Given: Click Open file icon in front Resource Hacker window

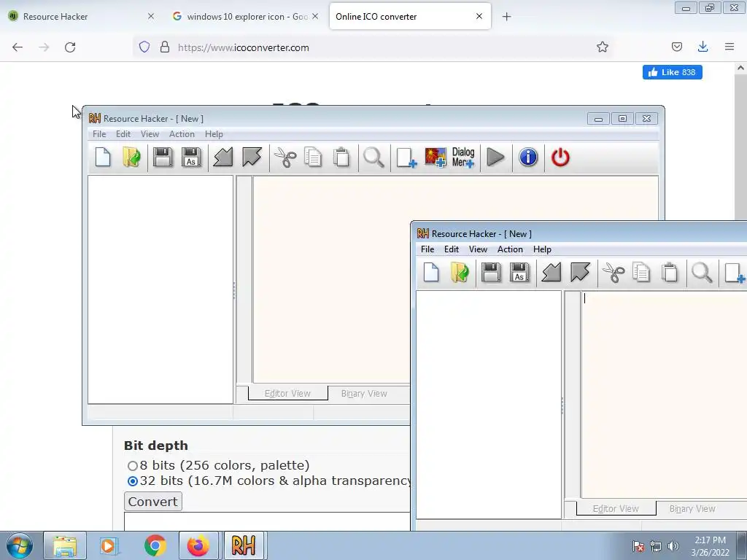Looking at the screenshot, I should [x=460, y=273].
